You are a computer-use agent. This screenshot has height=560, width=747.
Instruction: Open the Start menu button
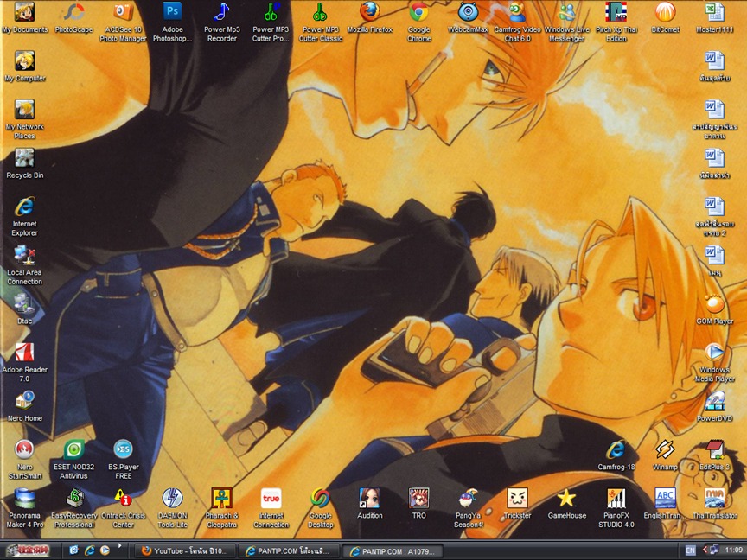(x=29, y=550)
